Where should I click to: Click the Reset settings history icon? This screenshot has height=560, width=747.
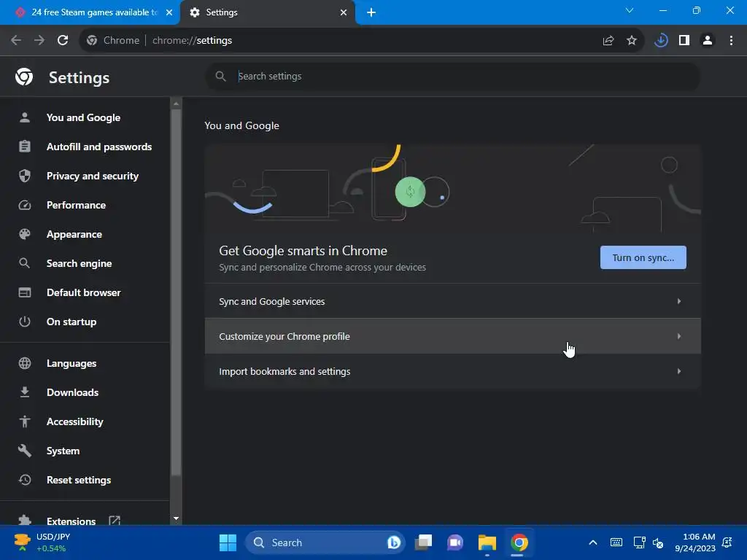[24, 480]
